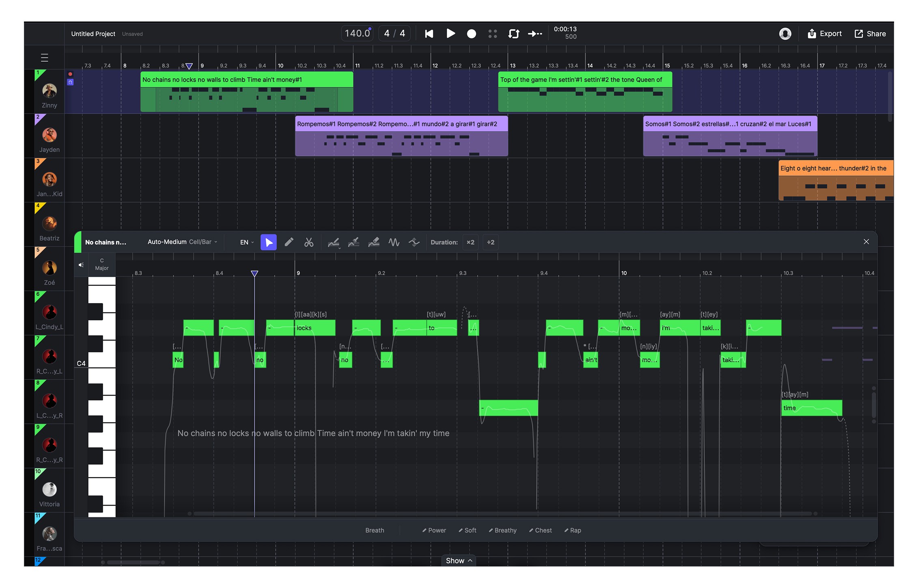Expand the bottom Show panel
Image resolution: width=918 pixels, height=588 pixels.
(x=459, y=560)
